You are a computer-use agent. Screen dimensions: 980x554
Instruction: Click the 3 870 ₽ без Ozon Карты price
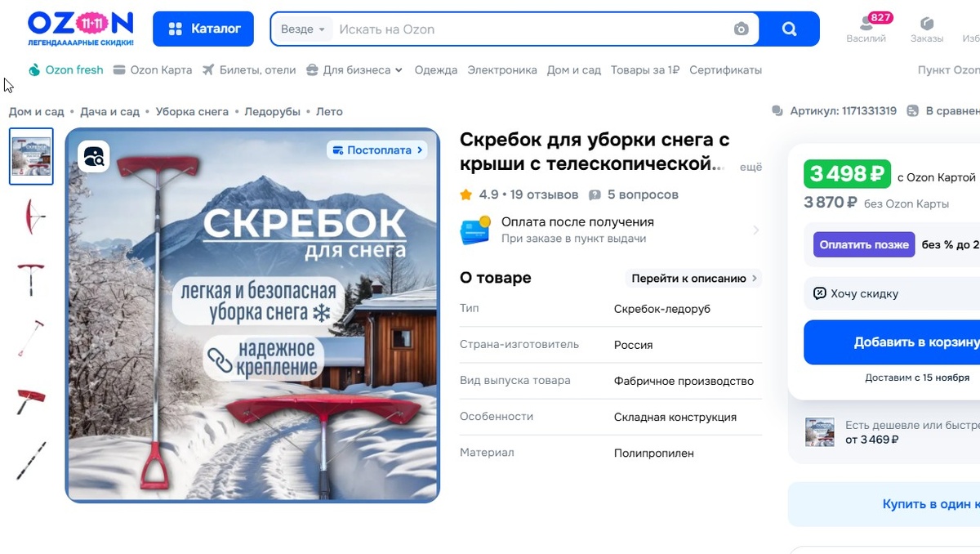(831, 203)
